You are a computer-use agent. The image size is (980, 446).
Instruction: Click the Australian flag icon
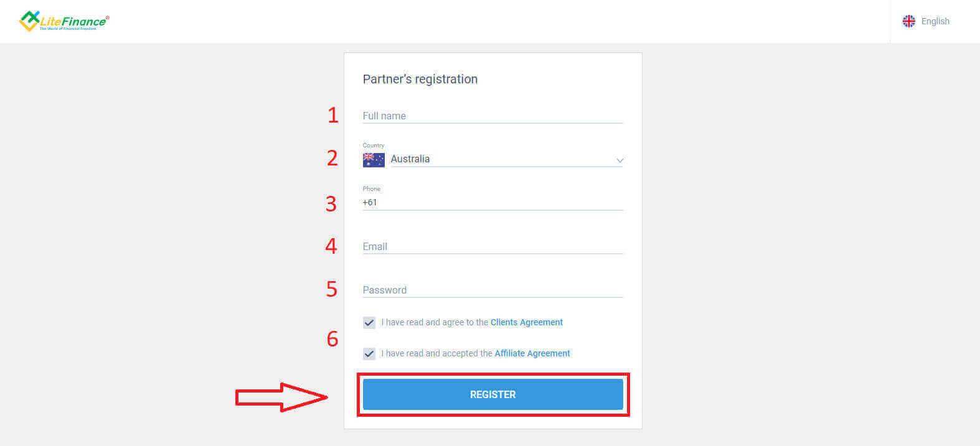pos(374,160)
